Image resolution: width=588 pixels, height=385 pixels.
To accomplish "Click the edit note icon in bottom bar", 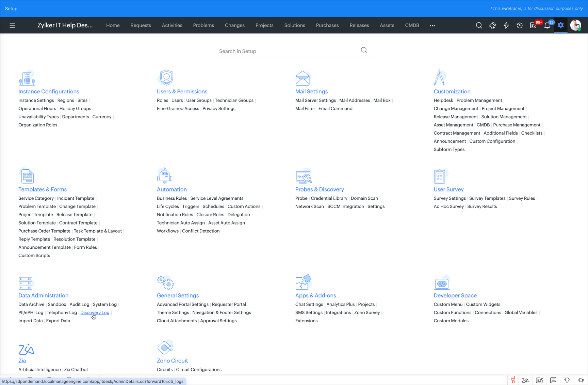I will click(539, 380).
